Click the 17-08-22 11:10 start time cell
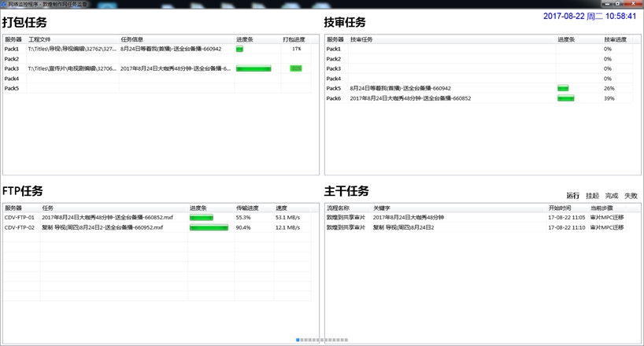 (566, 227)
